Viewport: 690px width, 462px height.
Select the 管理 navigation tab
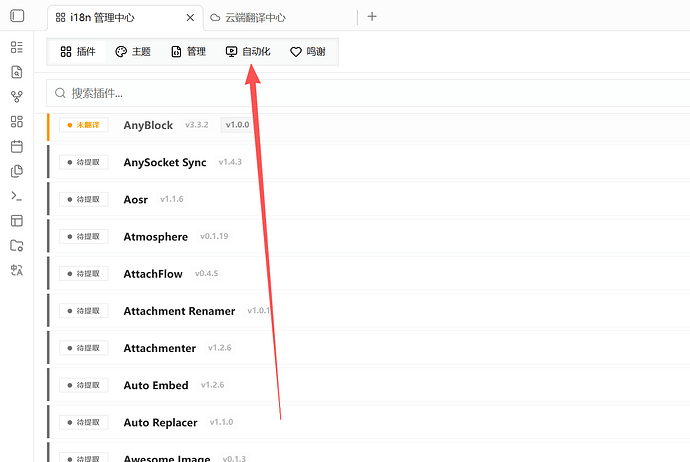pos(188,52)
